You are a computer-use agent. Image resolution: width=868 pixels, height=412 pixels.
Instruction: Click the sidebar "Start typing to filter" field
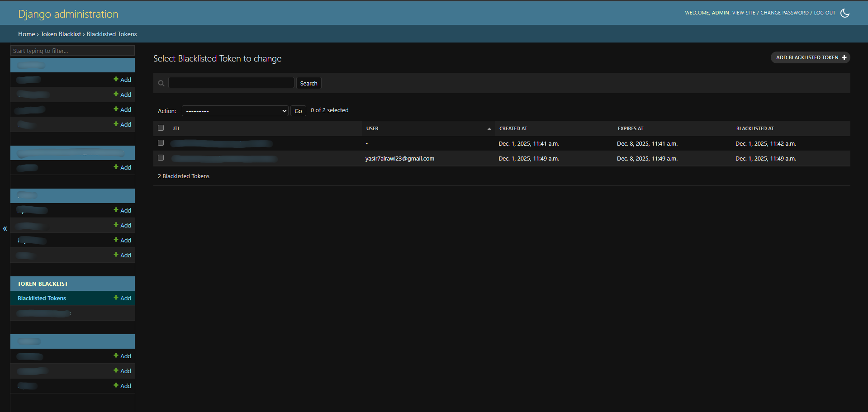coord(72,51)
